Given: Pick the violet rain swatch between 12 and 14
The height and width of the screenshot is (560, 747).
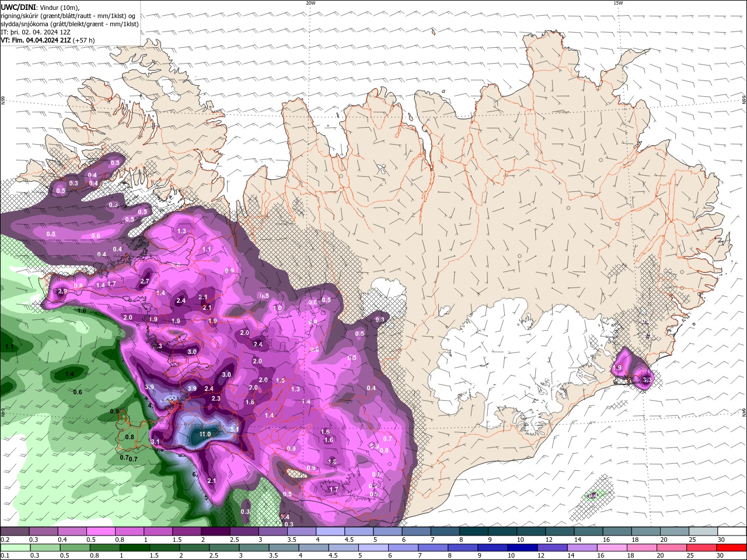Looking at the screenshot, I should click(x=551, y=548).
